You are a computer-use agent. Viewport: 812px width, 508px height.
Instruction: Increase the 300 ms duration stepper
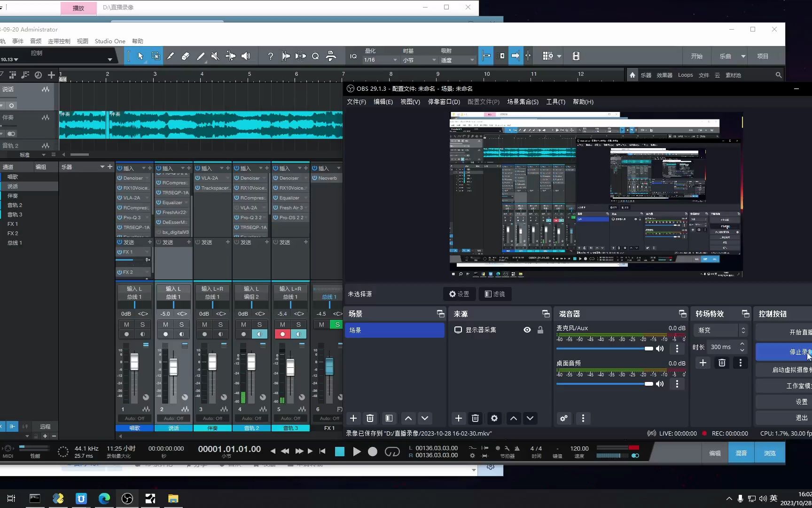[x=742, y=344]
